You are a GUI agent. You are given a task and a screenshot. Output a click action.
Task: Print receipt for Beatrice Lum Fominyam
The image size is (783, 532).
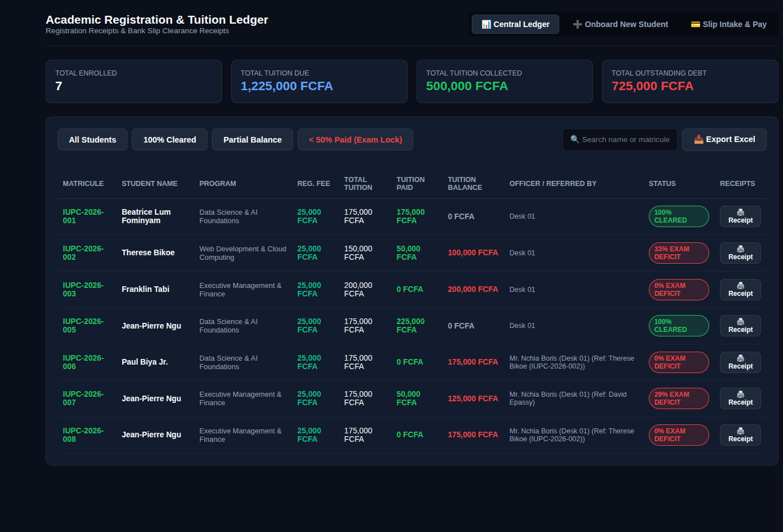point(740,216)
